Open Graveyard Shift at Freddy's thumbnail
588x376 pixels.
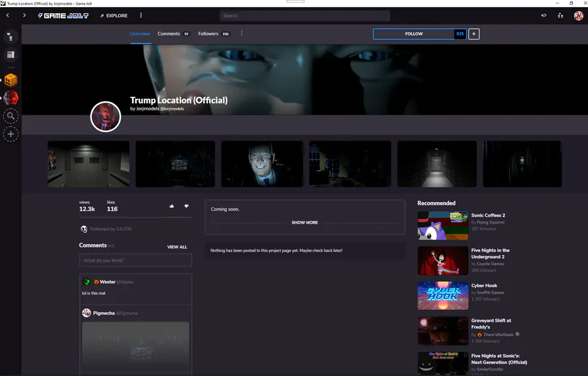(x=443, y=331)
